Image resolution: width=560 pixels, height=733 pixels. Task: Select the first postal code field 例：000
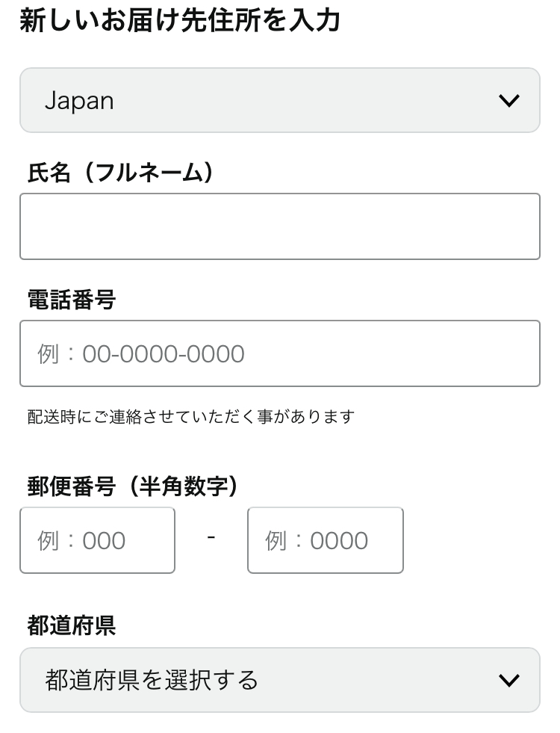[97, 540]
